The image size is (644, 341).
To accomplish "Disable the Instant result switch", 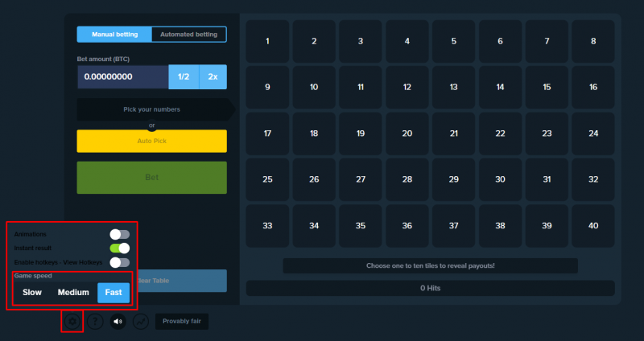I will coord(119,249).
